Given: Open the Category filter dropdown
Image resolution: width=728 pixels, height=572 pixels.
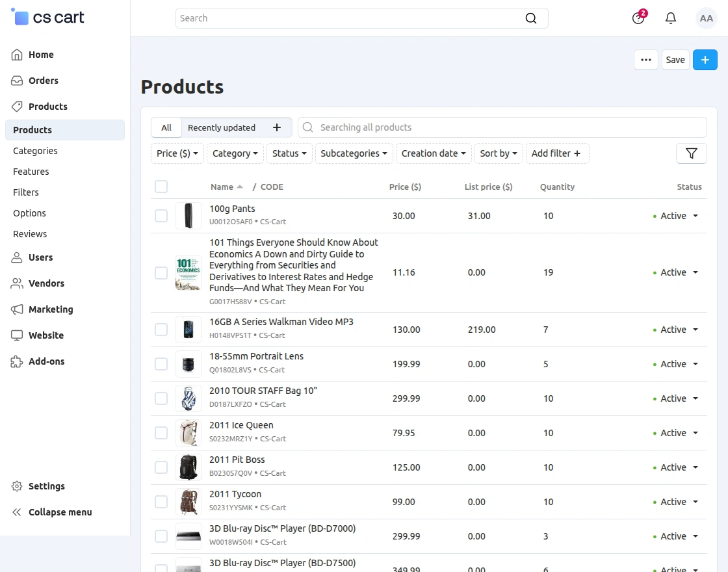Looking at the screenshot, I should pos(235,153).
